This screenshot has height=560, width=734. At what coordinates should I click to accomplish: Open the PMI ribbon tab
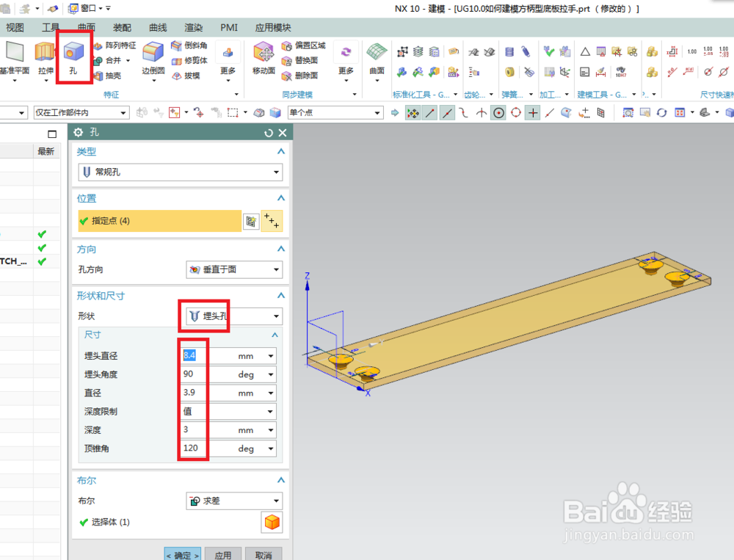point(228,27)
